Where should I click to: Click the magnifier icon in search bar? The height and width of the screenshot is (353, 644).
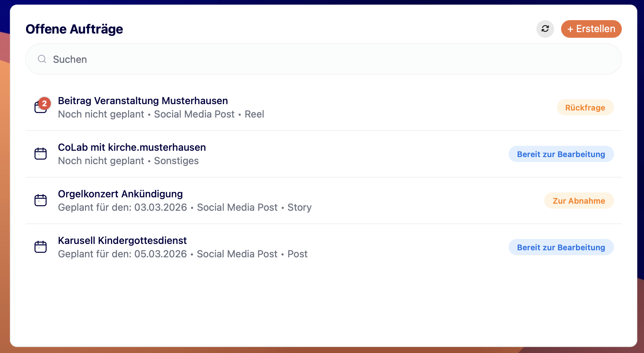coord(42,59)
